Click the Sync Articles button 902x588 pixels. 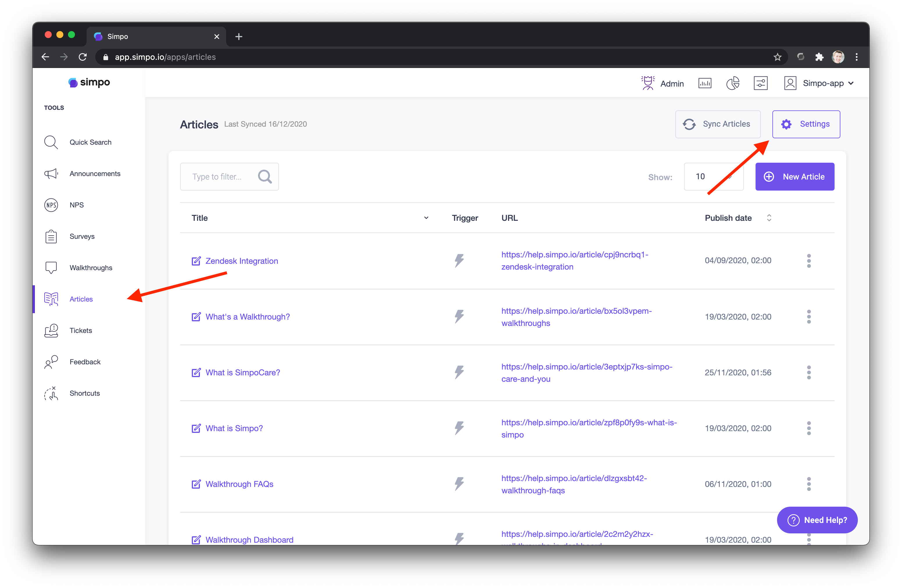click(x=718, y=124)
